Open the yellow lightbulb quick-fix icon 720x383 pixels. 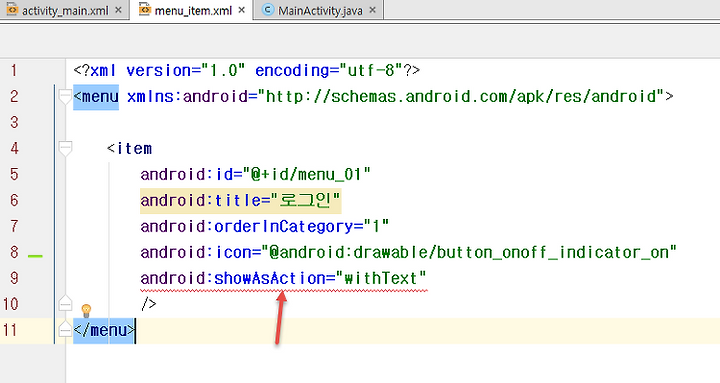point(86,310)
